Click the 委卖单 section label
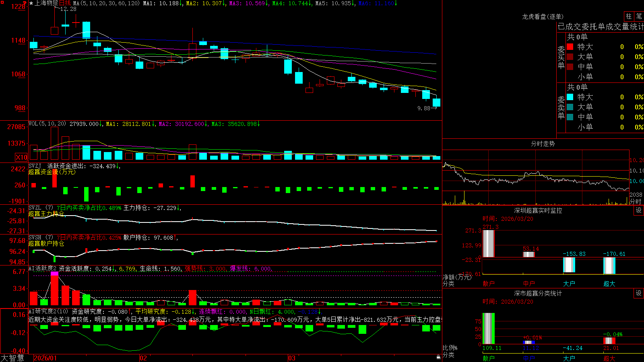The image size is (644, 362). [561, 107]
